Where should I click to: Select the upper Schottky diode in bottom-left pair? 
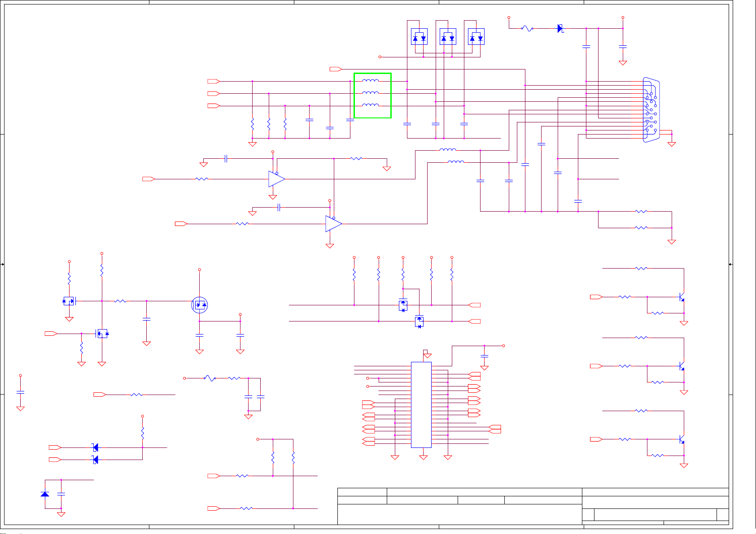(95, 447)
